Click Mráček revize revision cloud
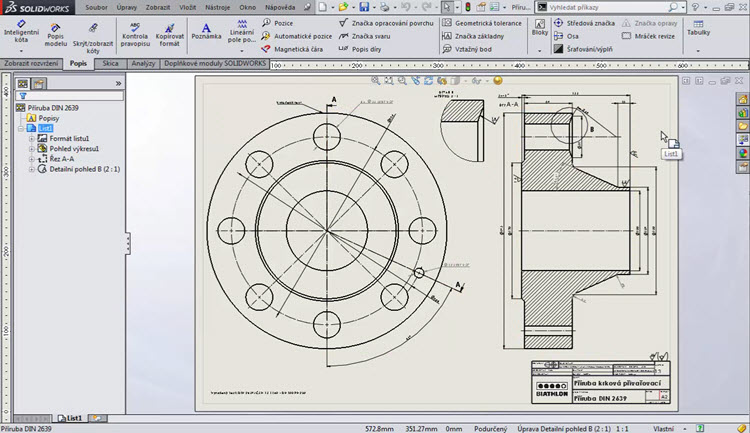Screen dimensions: 750x433 point(648,36)
